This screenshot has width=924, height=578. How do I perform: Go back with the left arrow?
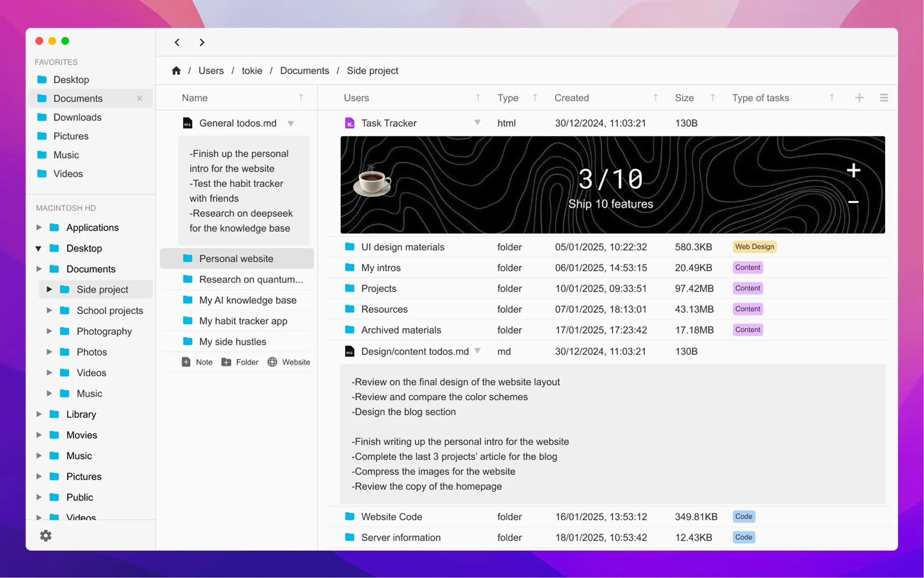tap(177, 43)
